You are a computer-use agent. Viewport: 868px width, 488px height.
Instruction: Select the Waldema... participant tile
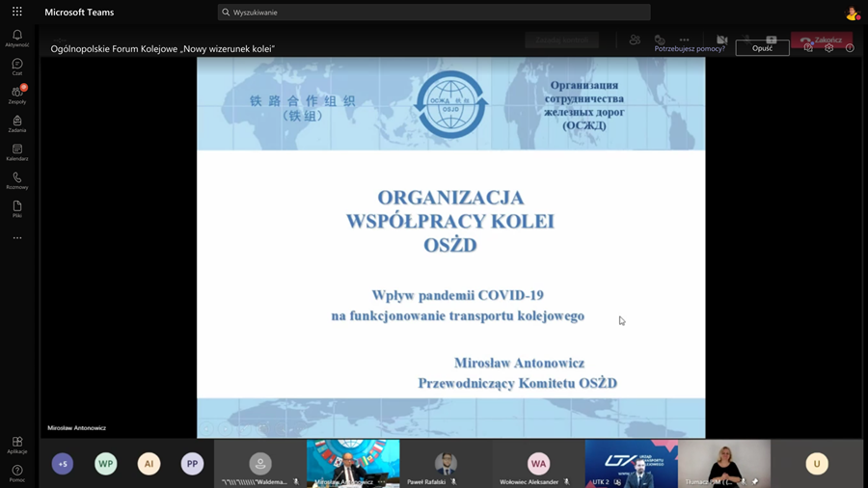(x=260, y=464)
